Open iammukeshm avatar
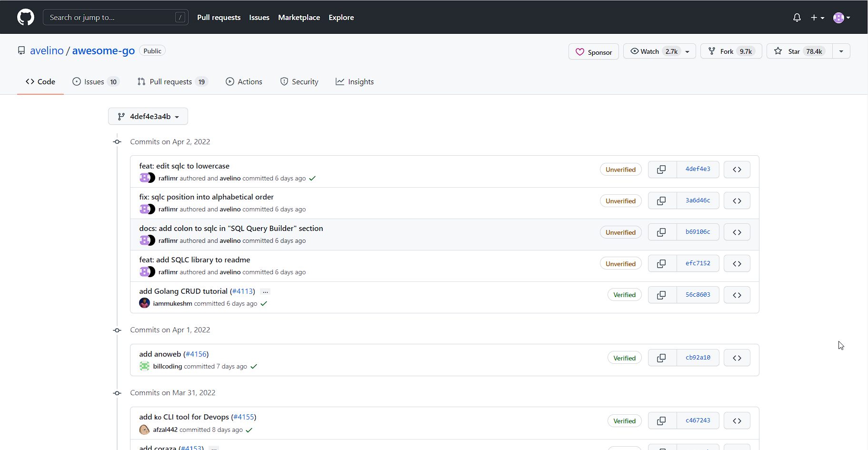Viewport: 868px width, 450px height. point(144,303)
